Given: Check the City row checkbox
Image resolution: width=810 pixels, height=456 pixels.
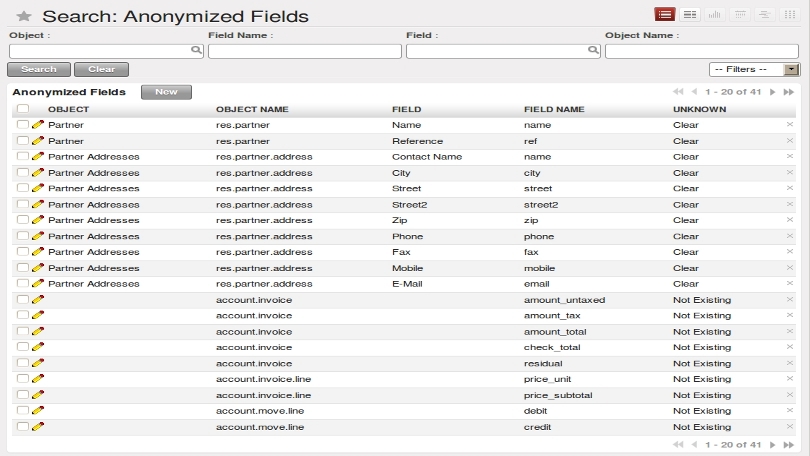Looking at the screenshot, I should (23, 172).
